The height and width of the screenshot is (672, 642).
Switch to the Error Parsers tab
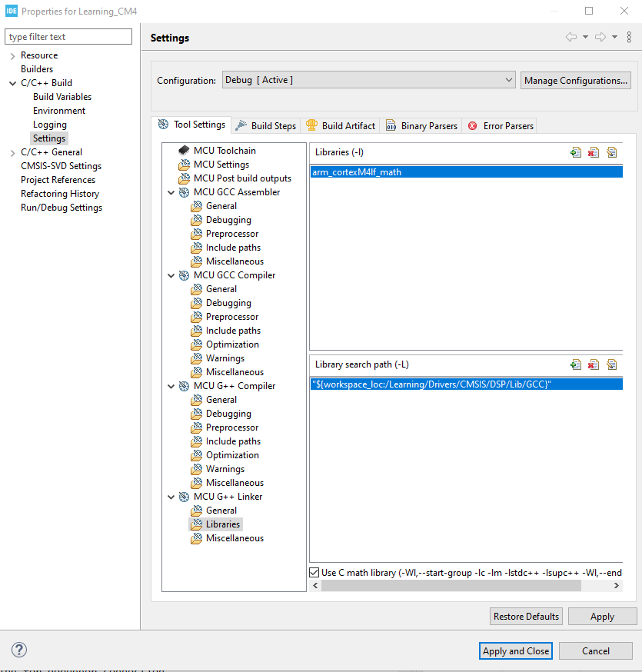pos(500,125)
